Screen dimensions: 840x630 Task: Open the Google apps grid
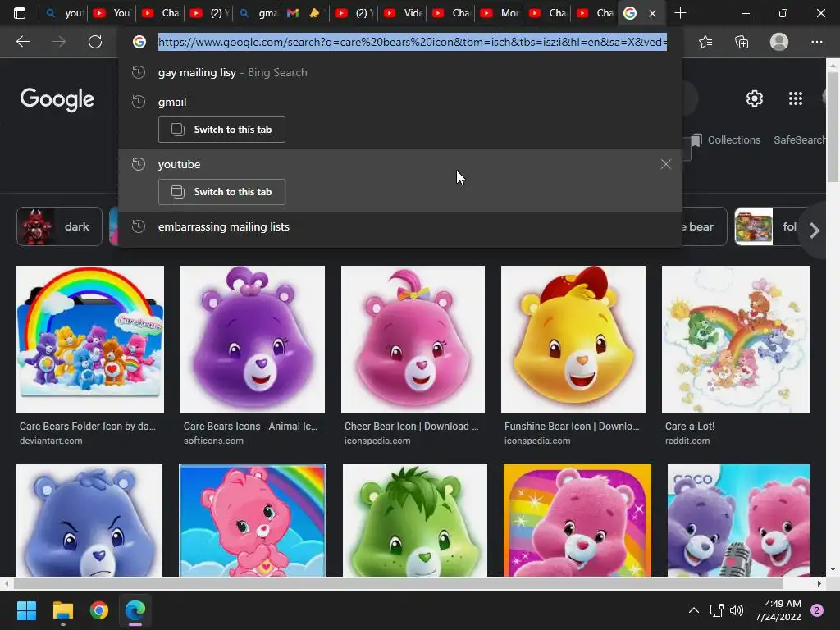[796, 98]
